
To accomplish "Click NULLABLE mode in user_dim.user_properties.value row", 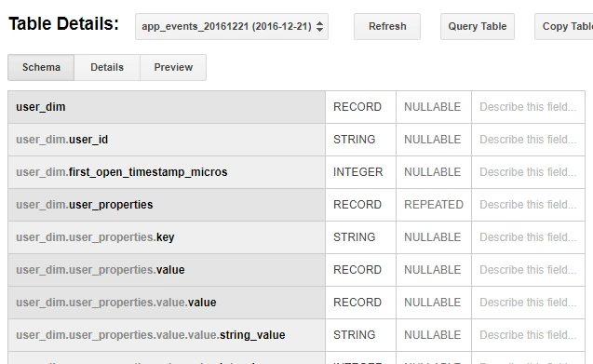I will [x=433, y=270].
